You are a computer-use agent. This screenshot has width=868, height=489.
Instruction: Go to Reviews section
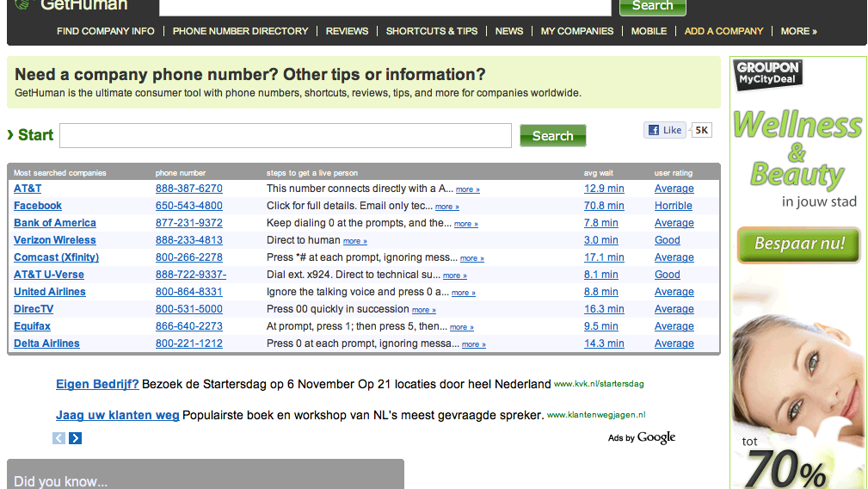click(347, 31)
